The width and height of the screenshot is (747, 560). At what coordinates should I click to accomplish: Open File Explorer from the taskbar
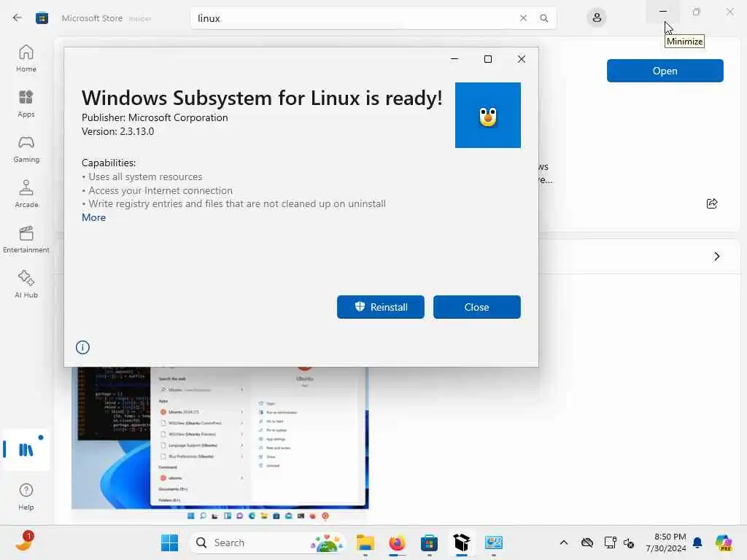pos(365,542)
